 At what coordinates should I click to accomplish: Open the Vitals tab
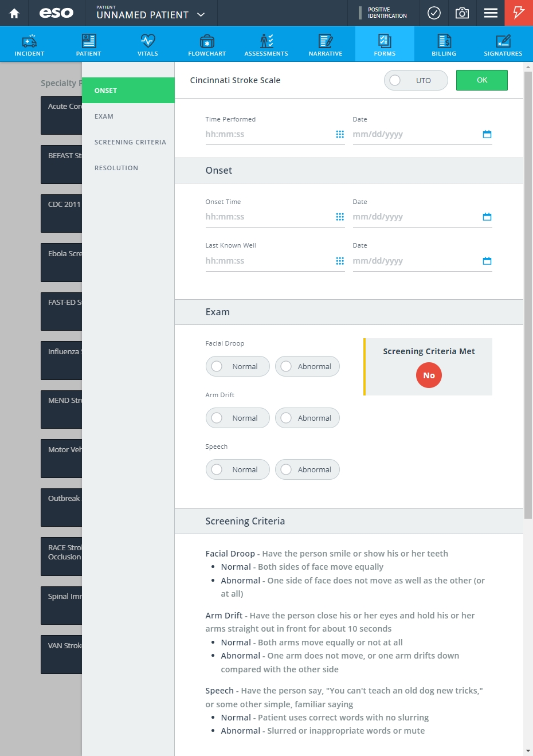(148, 44)
